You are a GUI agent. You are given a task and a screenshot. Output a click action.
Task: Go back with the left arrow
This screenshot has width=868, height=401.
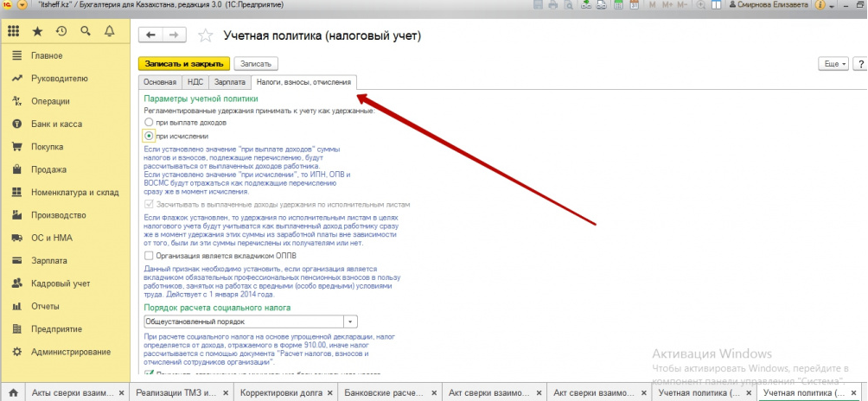click(x=151, y=35)
